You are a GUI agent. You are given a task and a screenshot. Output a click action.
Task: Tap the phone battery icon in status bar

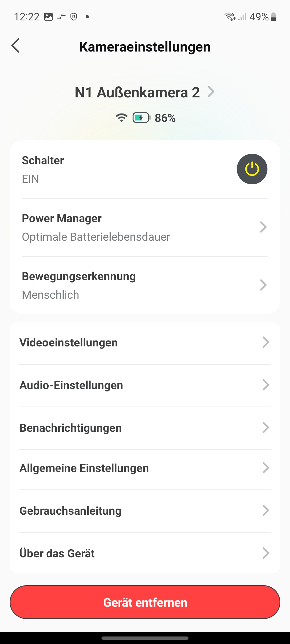pyautogui.click(x=274, y=17)
